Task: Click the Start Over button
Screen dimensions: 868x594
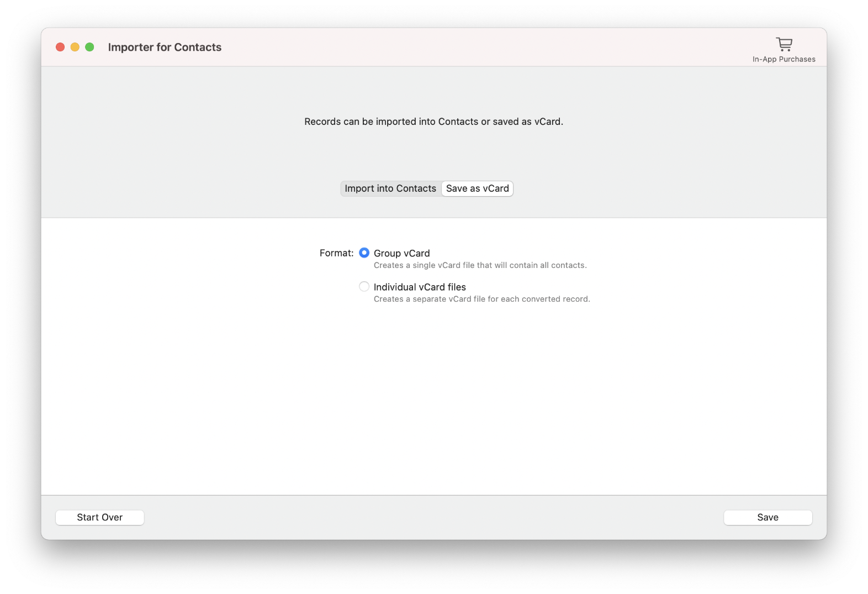Action: [x=100, y=517]
